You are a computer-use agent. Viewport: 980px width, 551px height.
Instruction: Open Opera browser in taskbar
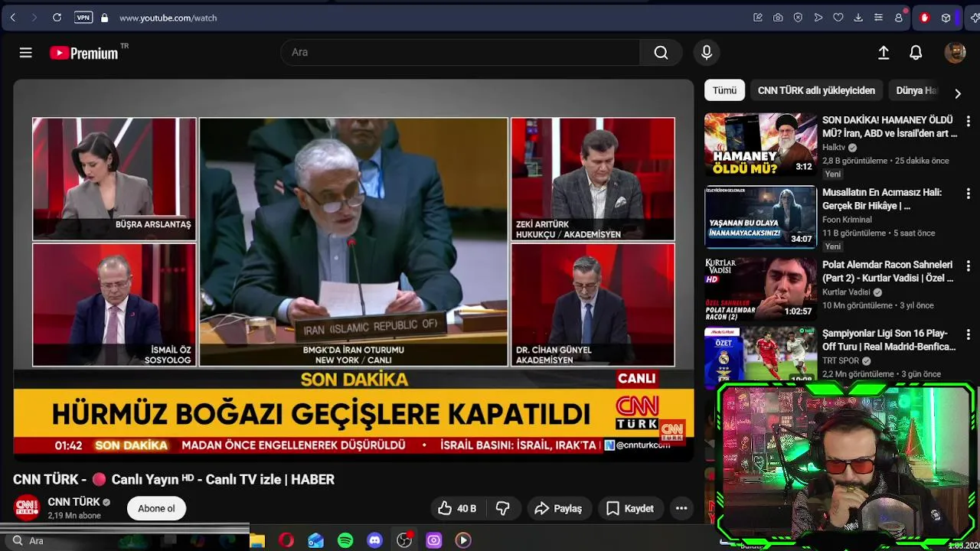[286, 540]
